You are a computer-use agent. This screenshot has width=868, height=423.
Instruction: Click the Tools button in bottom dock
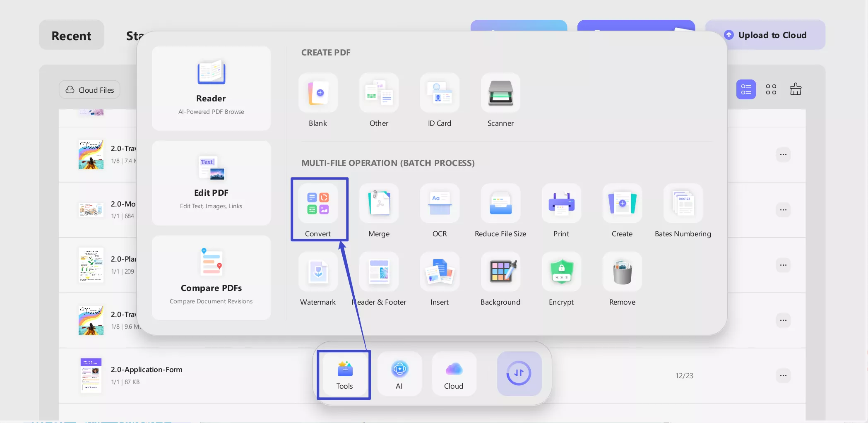coord(344,374)
